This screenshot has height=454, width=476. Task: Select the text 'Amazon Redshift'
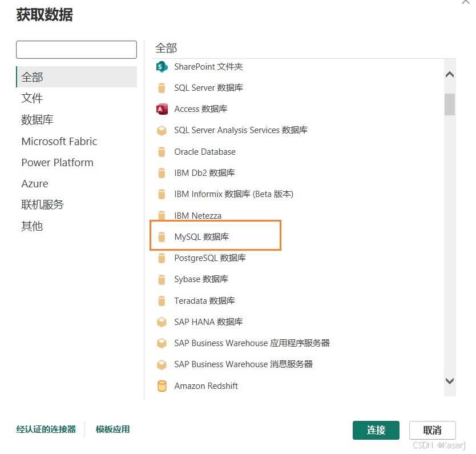(x=206, y=386)
